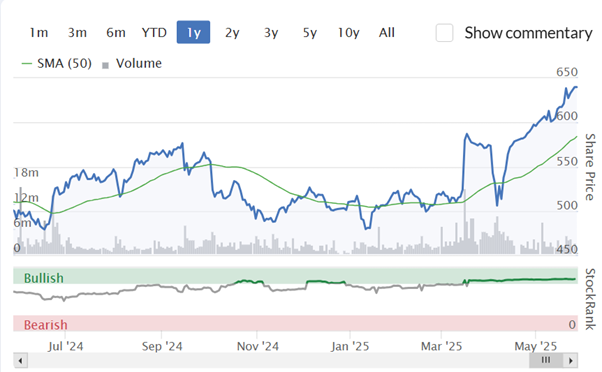Click the Bullish StockRank band

click(x=295, y=276)
